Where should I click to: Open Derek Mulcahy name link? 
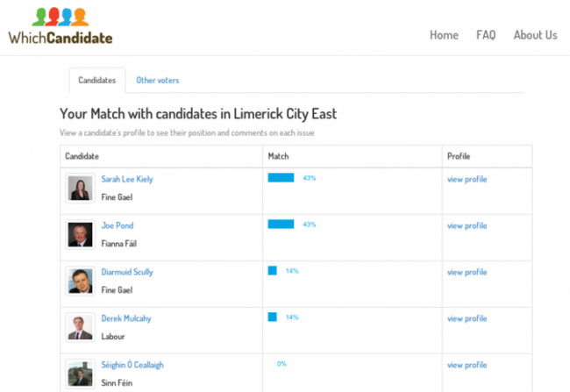point(125,318)
